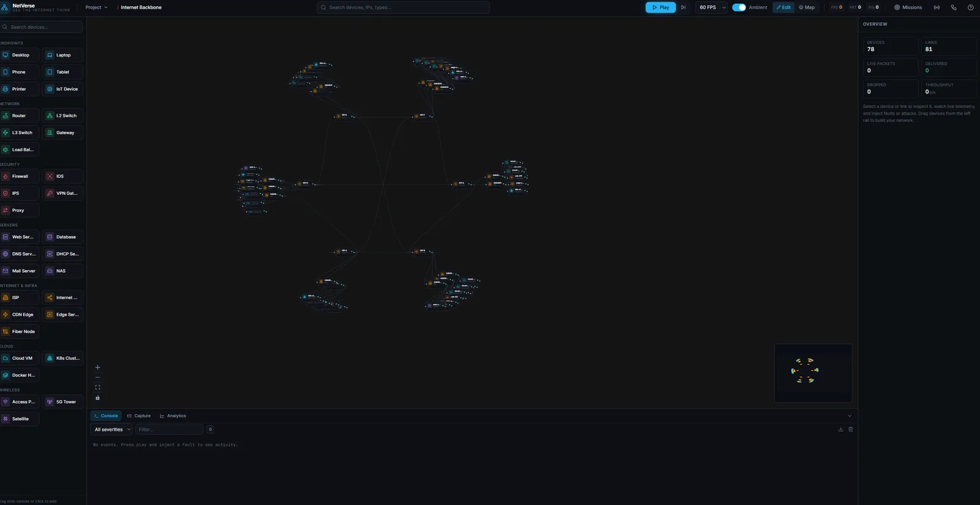Choose the 5G Tower device
Image resolution: width=980 pixels, height=505 pixels.
(62, 402)
